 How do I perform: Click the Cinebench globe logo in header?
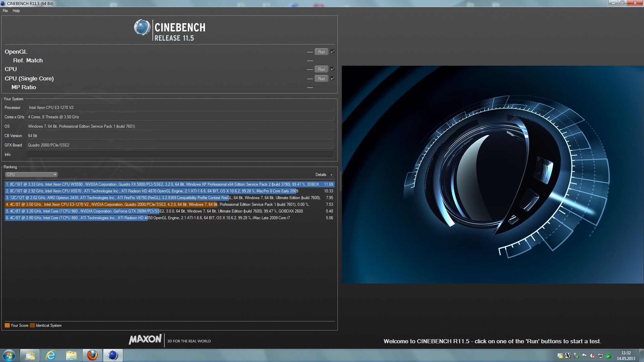142,27
